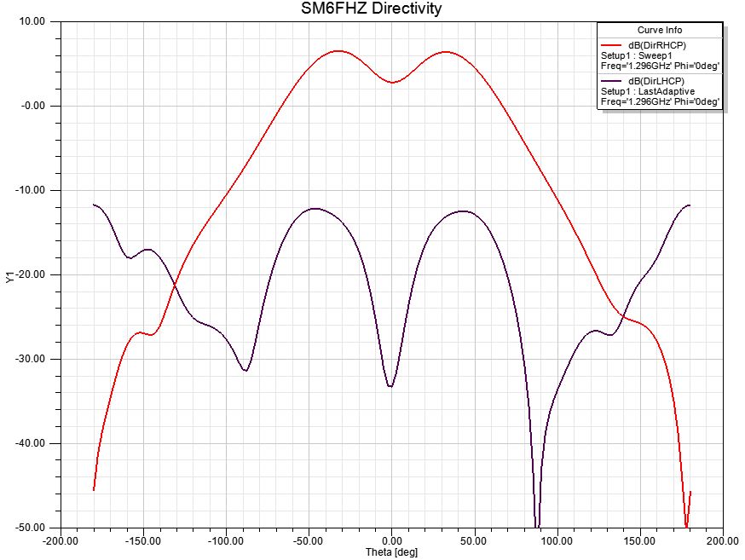Click the 0.00 x-axis tick label
745x560 pixels.
tap(391, 540)
